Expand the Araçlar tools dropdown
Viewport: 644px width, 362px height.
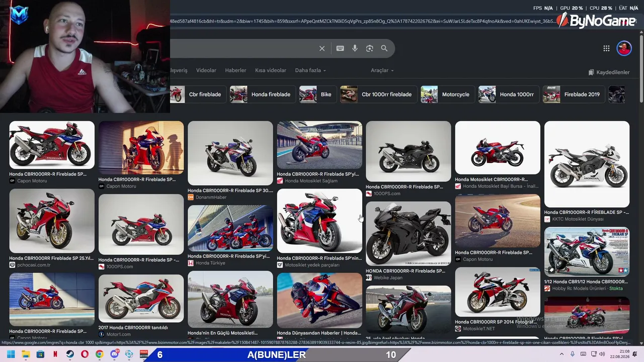point(382,70)
